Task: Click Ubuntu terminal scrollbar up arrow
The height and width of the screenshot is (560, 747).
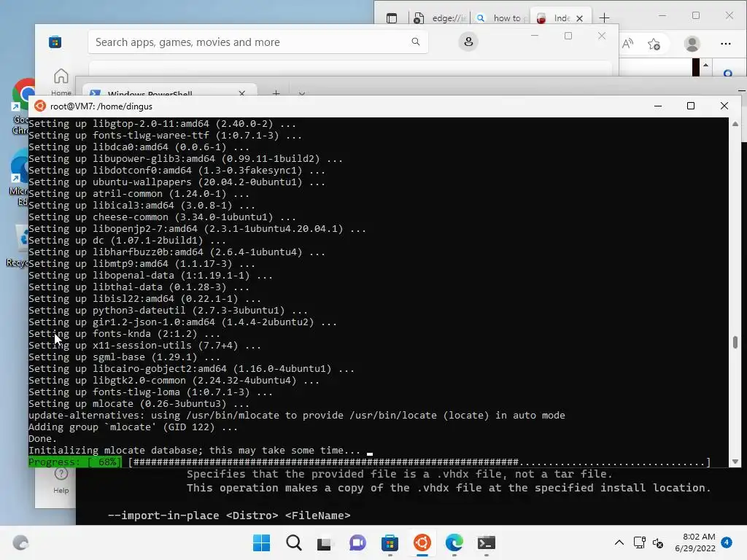Action: [735, 124]
